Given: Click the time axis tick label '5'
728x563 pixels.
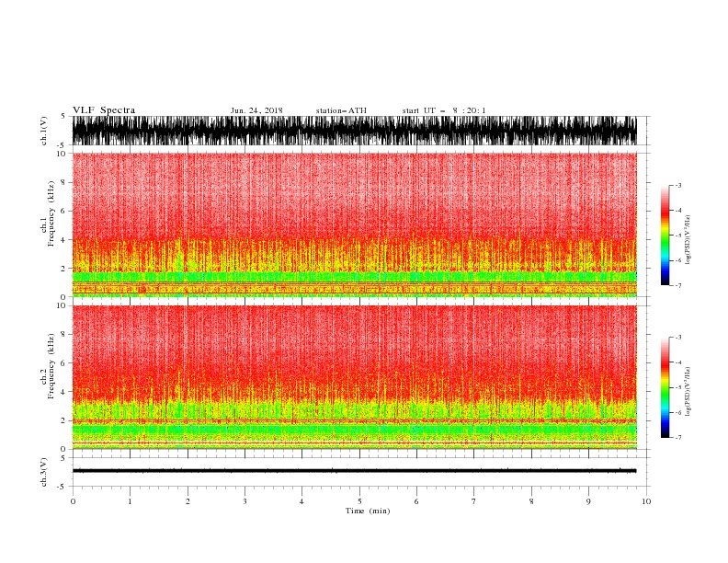Looking at the screenshot, I should (x=359, y=501).
